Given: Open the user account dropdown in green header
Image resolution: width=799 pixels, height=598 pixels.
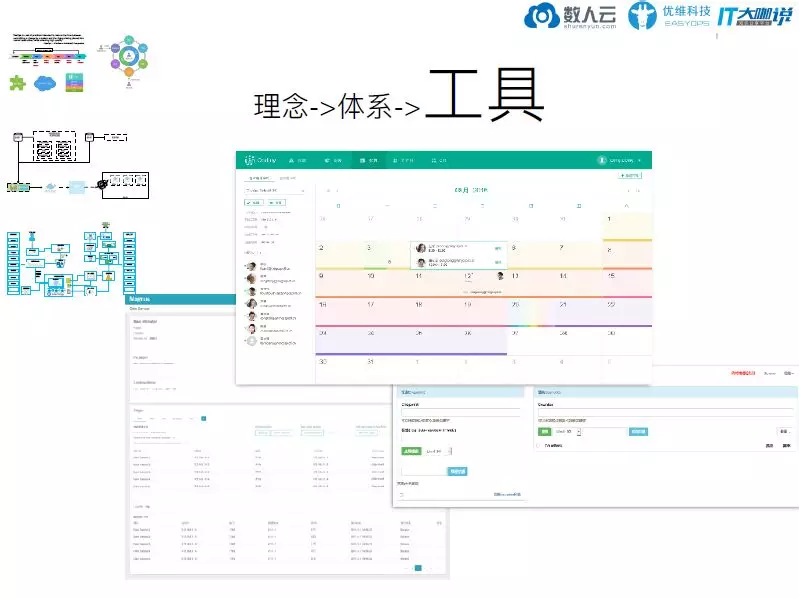Looking at the screenshot, I should (x=619, y=160).
